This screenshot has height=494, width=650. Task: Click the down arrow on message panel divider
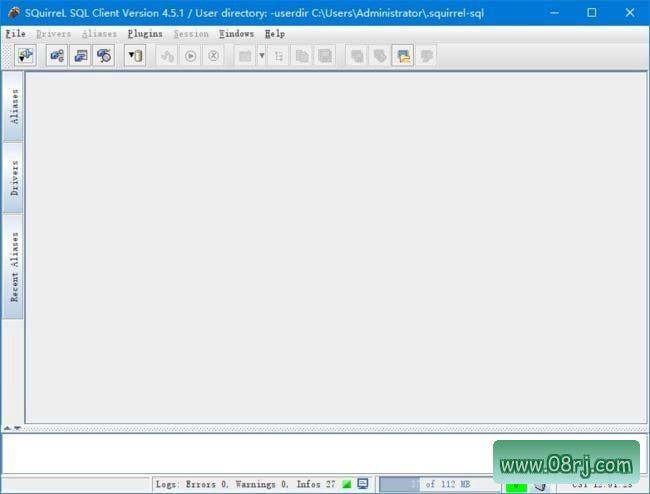pyautogui.click(x=17, y=428)
